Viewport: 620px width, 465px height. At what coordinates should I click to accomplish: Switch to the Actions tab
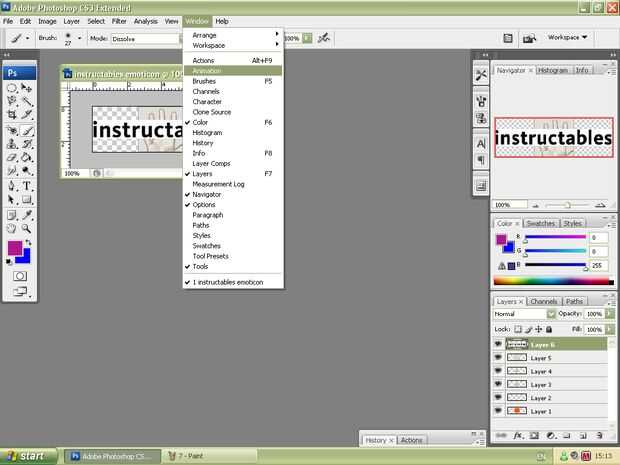[x=411, y=440]
